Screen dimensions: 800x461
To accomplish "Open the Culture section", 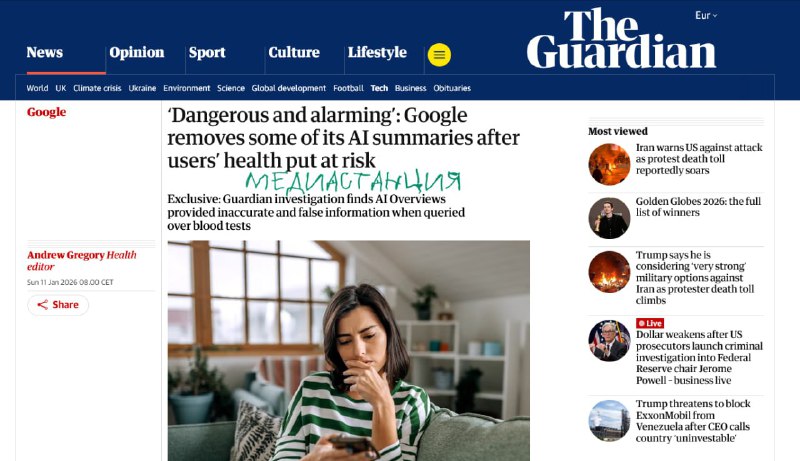I will (294, 52).
